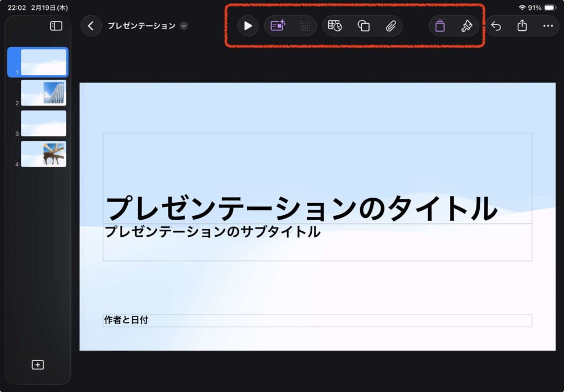Click the dimmed dotted grid icon

click(x=305, y=26)
